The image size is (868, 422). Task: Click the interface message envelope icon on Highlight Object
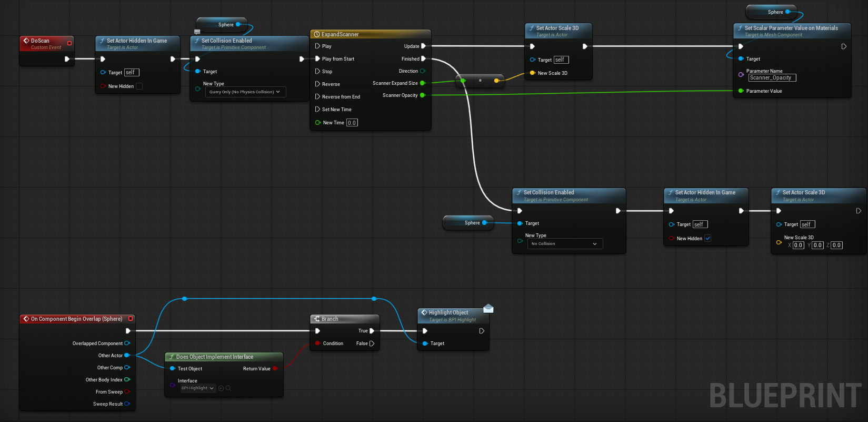point(488,308)
